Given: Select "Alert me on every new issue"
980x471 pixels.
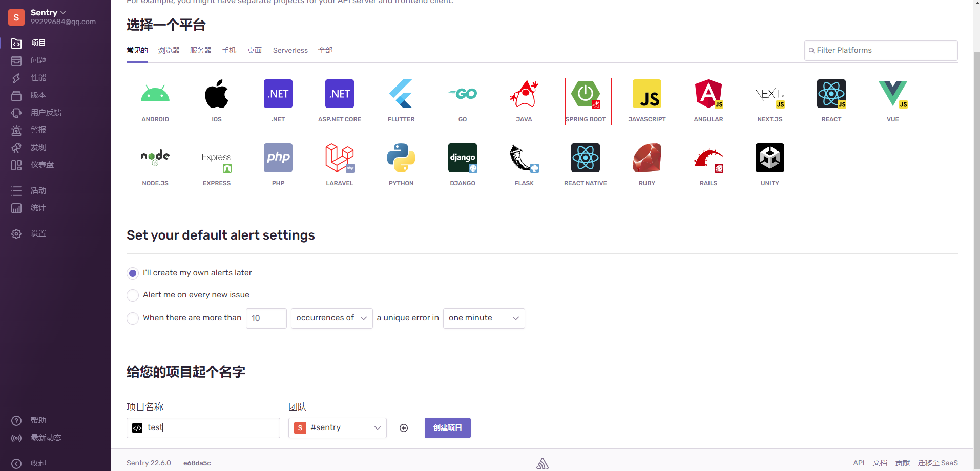Looking at the screenshot, I should click(x=133, y=295).
